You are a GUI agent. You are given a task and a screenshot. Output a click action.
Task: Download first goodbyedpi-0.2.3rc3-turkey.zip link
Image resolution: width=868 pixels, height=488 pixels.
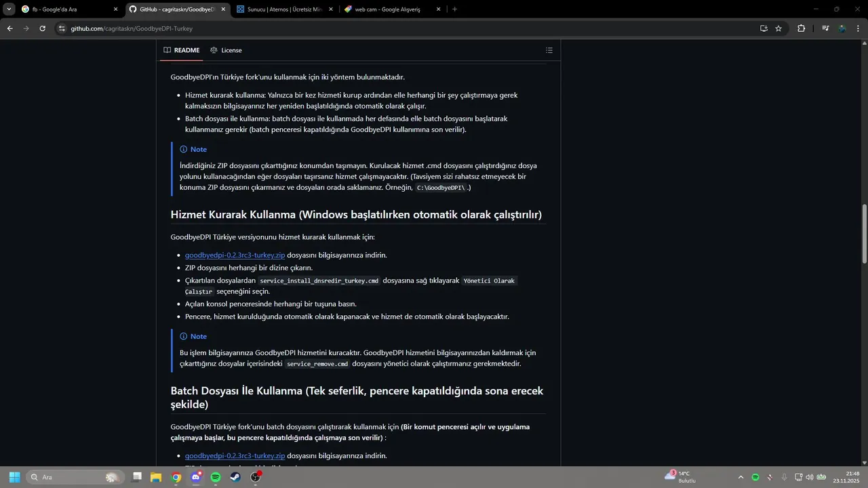pyautogui.click(x=235, y=255)
